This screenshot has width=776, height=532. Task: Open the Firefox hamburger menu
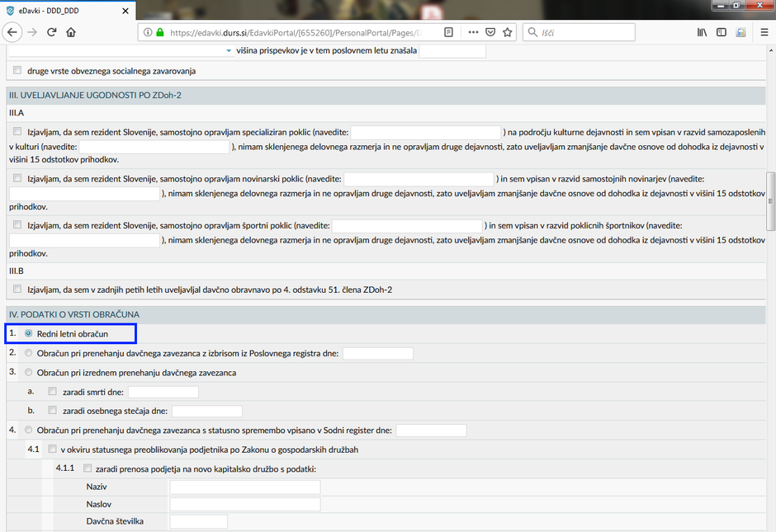coord(763,32)
